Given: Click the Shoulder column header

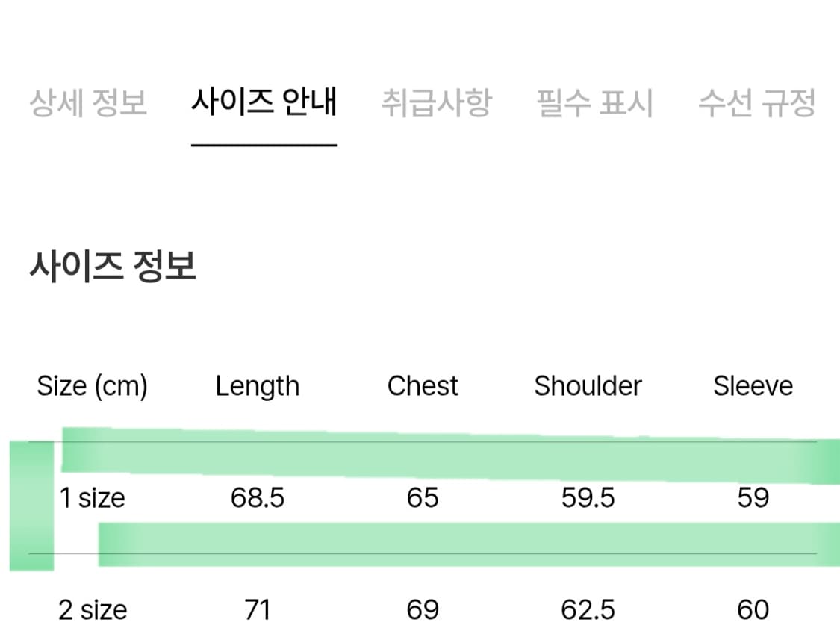Looking at the screenshot, I should click(588, 385).
